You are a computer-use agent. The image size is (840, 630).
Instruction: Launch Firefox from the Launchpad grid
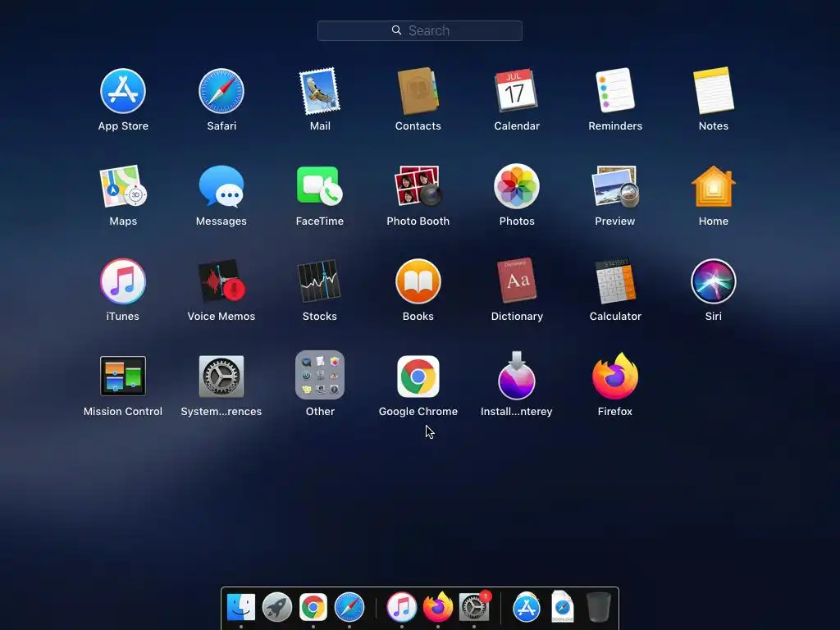pos(615,376)
